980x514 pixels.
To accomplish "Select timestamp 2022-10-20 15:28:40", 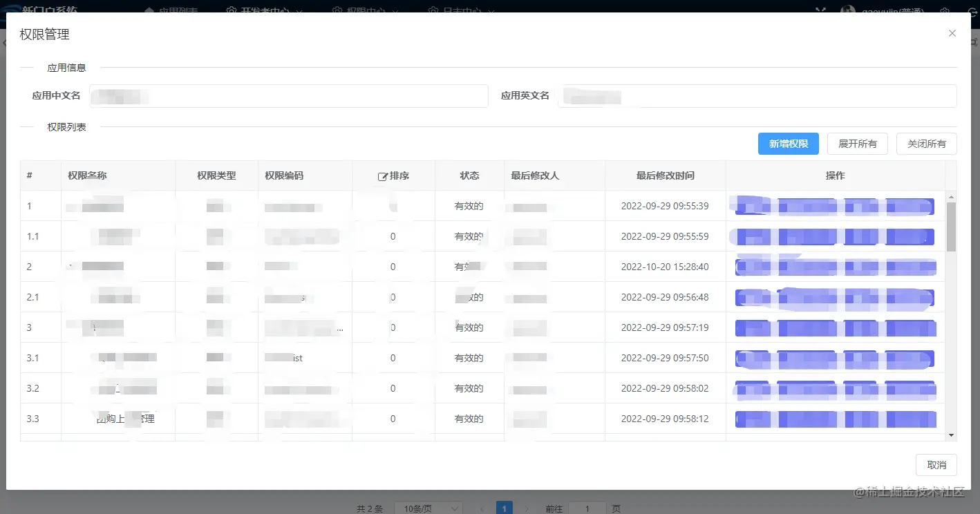I will tap(665, 267).
